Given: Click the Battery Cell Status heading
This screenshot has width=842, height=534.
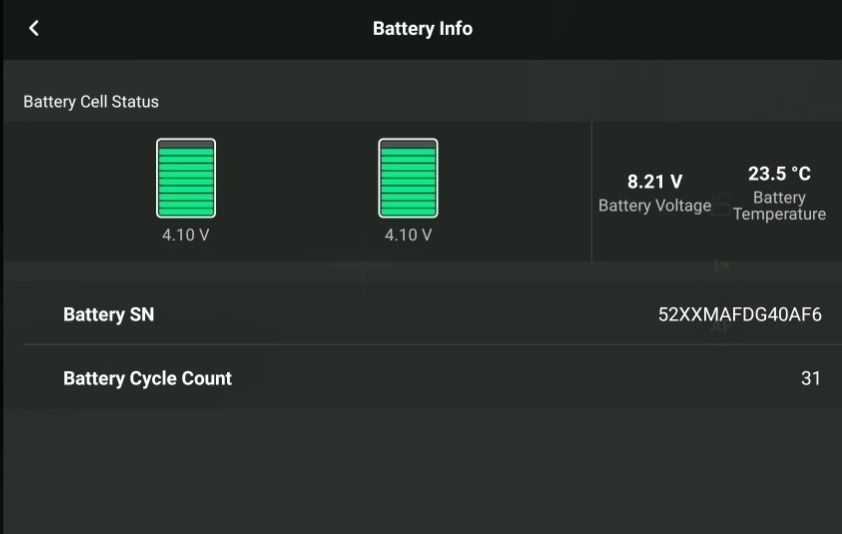Looking at the screenshot, I should [x=91, y=102].
